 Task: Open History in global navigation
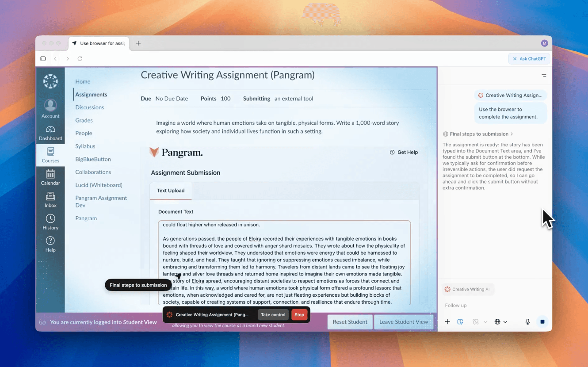(x=50, y=222)
